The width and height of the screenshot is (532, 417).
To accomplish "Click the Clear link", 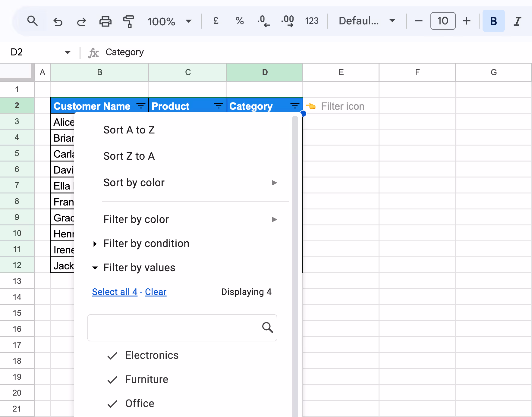I will point(156,292).
